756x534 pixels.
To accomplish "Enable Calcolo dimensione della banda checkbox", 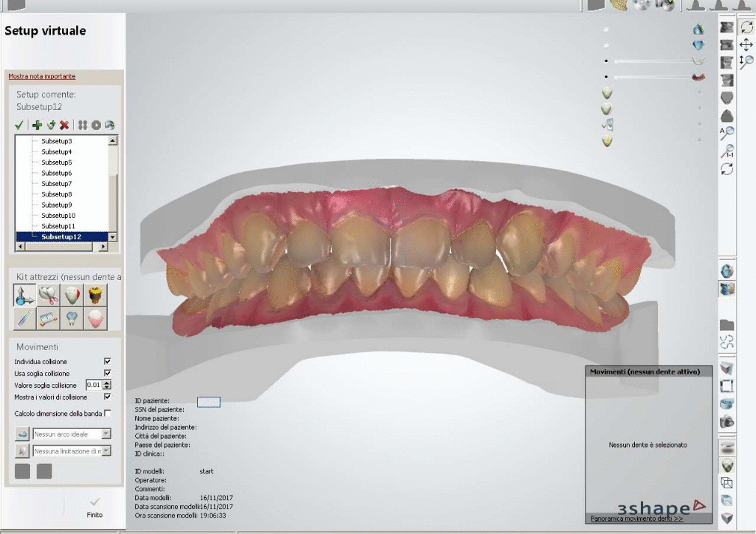I will coord(108,413).
